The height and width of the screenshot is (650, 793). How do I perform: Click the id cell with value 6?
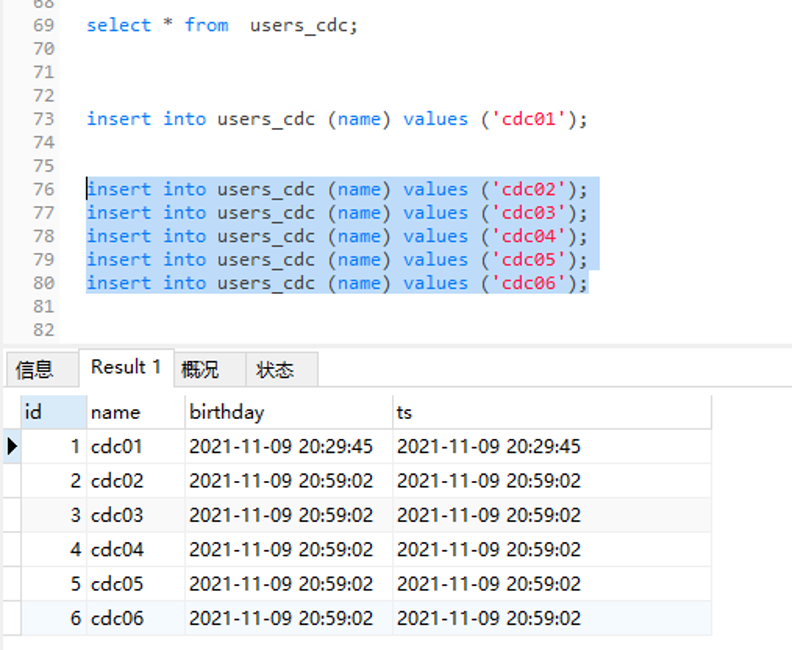75,619
